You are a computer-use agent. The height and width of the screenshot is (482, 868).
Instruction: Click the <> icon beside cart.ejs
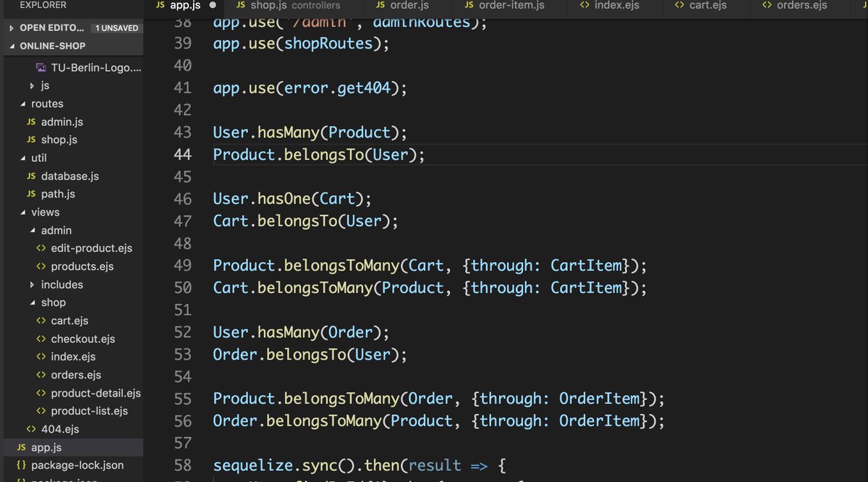(x=41, y=321)
